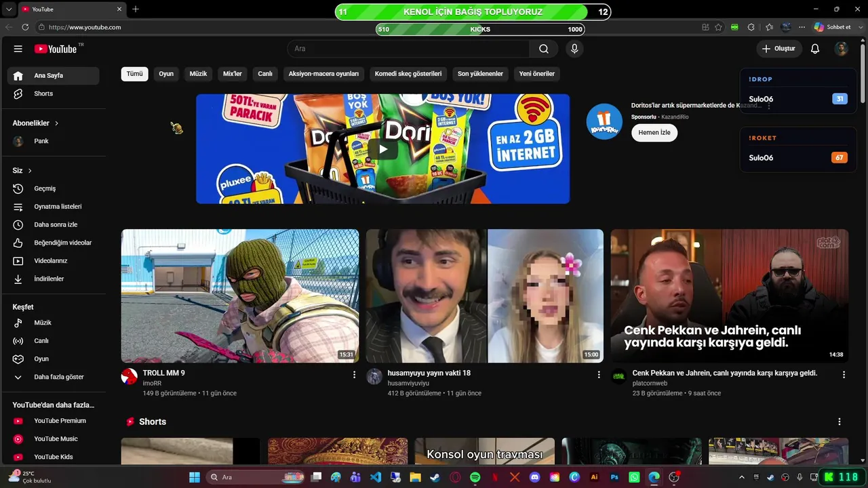The height and width of the screenshot is (488, 868).
Task: Open İndirilenler downloads
Action: click(54, 279)
